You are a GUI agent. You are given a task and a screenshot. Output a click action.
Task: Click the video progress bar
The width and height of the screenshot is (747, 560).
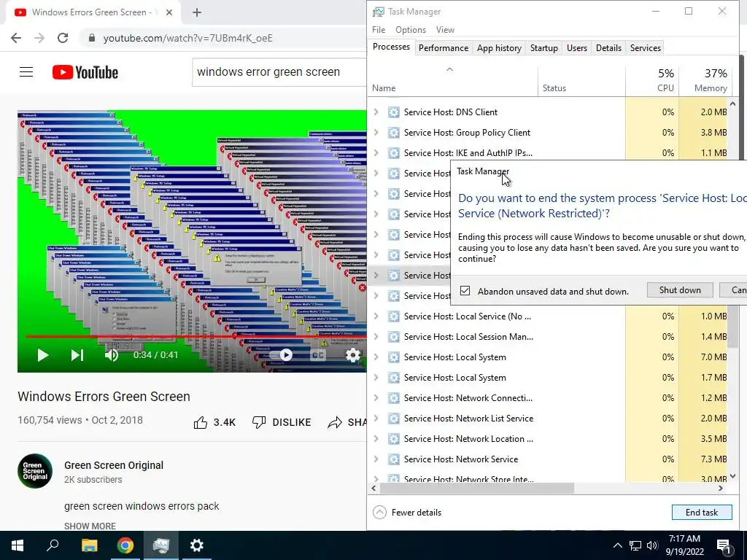click(x=196, y=337)
